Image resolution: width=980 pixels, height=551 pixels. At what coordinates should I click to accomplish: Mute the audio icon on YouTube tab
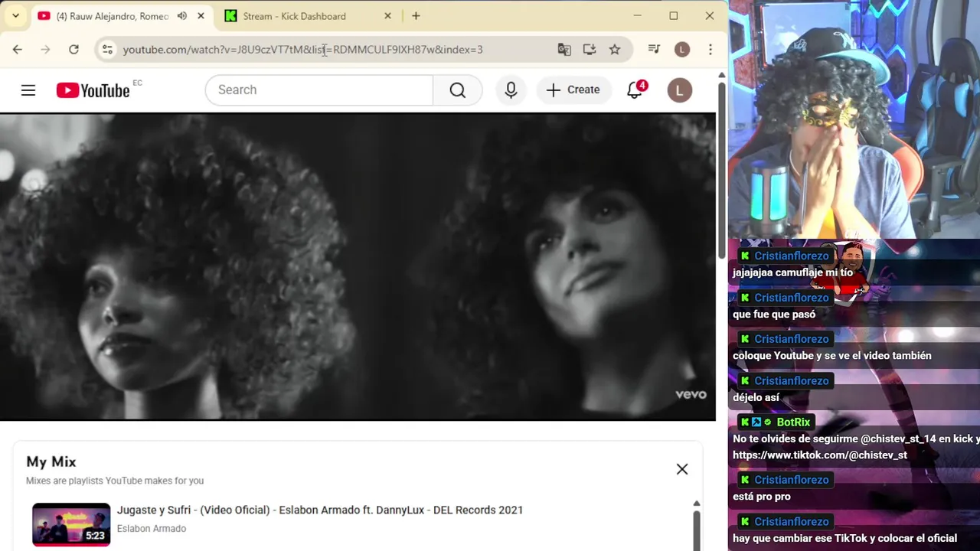point(182,16)
